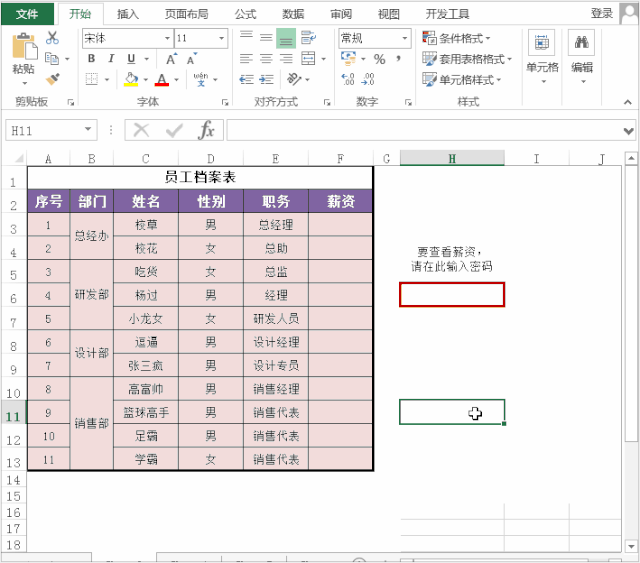Click 登录 sign in link
The height and width of the screenshot is (563, 640).
point(602,13)
